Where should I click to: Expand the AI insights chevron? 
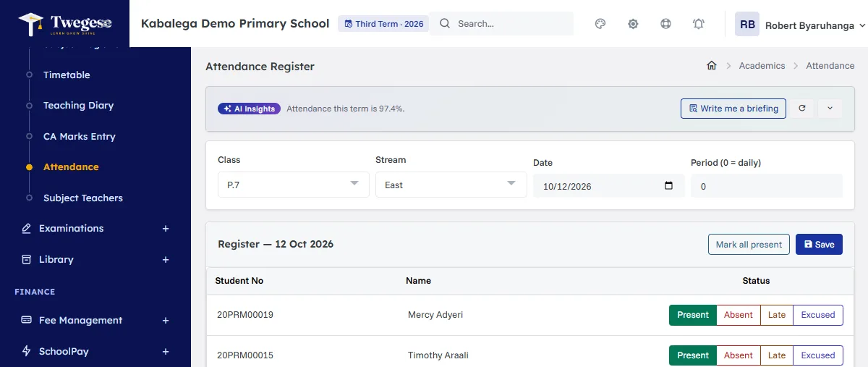click(830, 109)
